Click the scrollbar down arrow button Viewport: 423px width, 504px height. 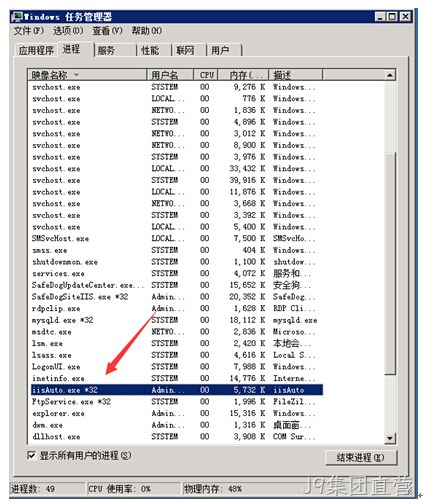[x=390, y=437]
